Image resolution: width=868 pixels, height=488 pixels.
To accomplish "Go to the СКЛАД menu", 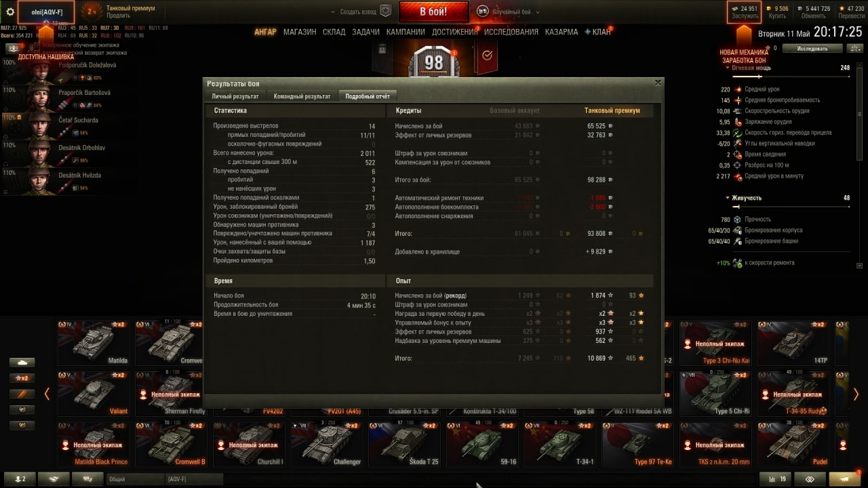I will coord(334,32).
